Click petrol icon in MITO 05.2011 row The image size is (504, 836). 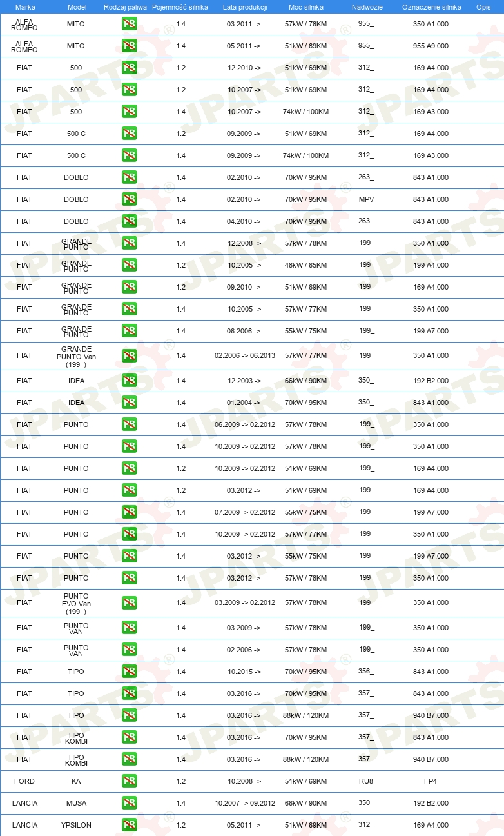tap(129, 46)
